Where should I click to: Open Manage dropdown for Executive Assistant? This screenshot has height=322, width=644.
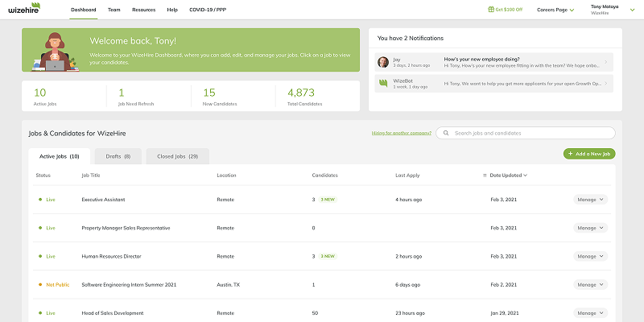[590, 200]
